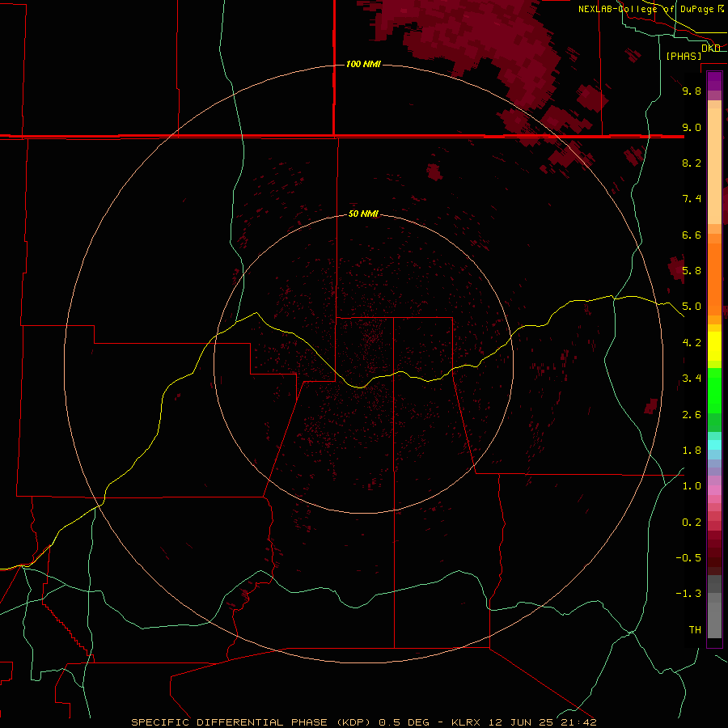
Task: Click the "50 NMI" range ring label
Action: [x=363, y=214]
